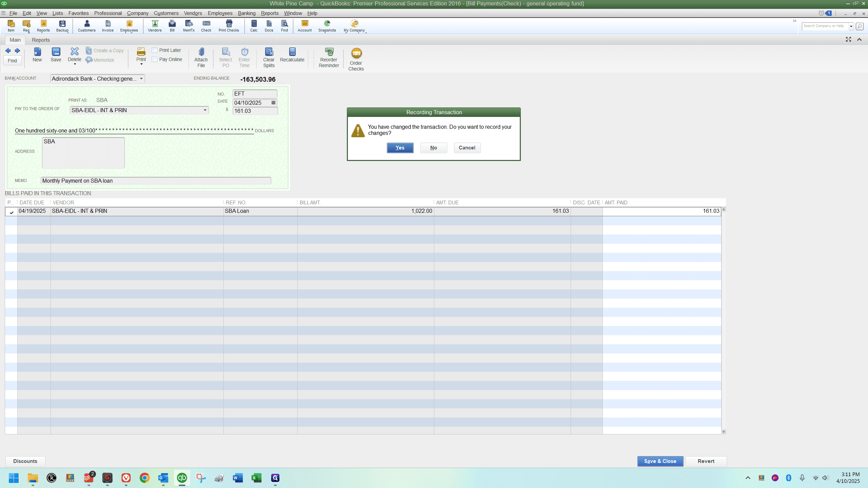Open the Delete dropdown arrow

75,64
